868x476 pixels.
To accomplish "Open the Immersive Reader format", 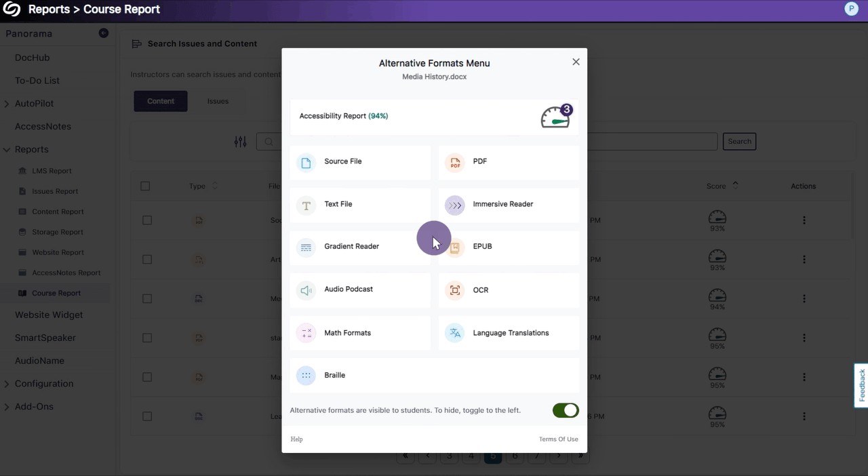I will (x=509, y=204).
